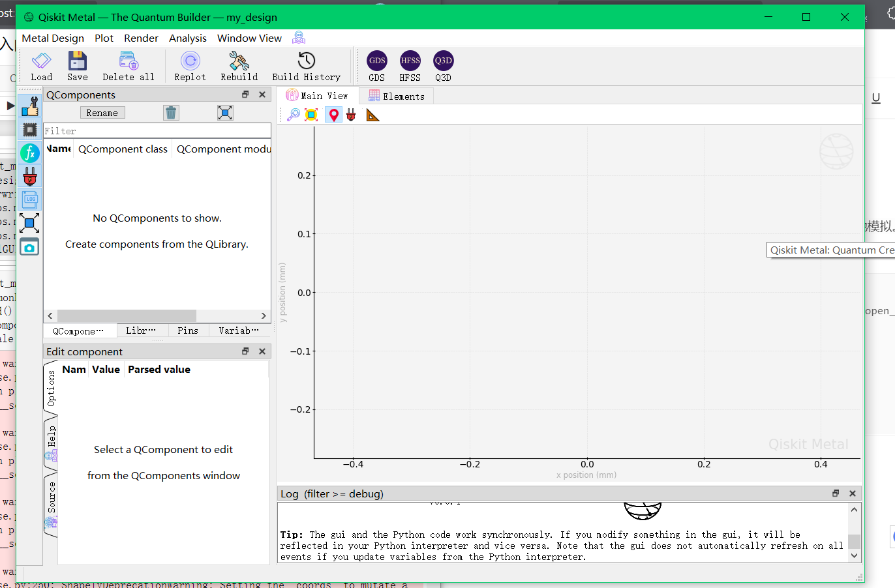This screenshot has height=588, width=895.
Task: Select the QComponents bottom tab
Action: (x=79, y=331)
